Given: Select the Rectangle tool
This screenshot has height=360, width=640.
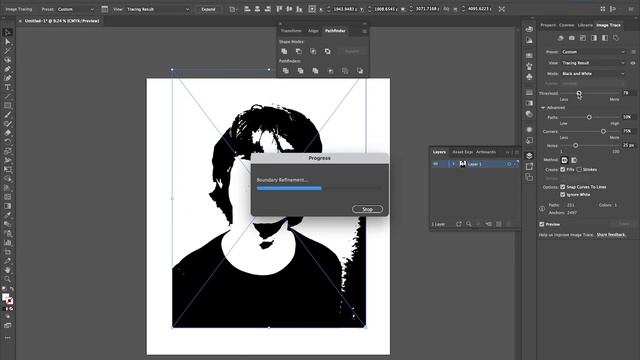Looking at the screenshot, I should point(7,105).
